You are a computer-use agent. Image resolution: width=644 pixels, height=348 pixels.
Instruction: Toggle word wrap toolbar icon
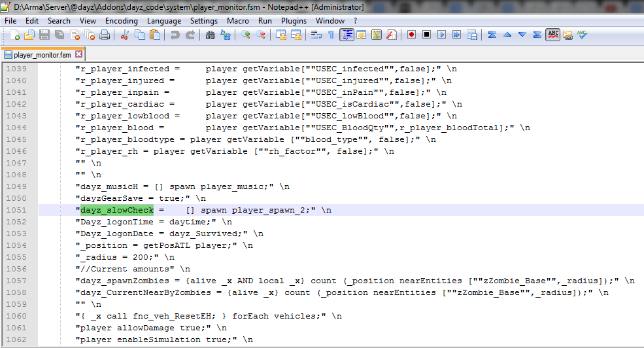tap(316, 35)
